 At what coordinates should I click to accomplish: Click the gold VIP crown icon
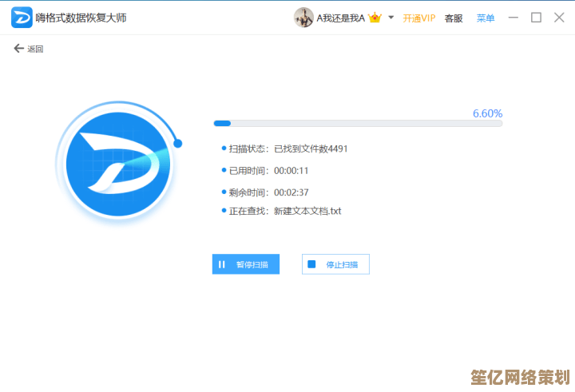pyautogui.click(x=375, y=18)
